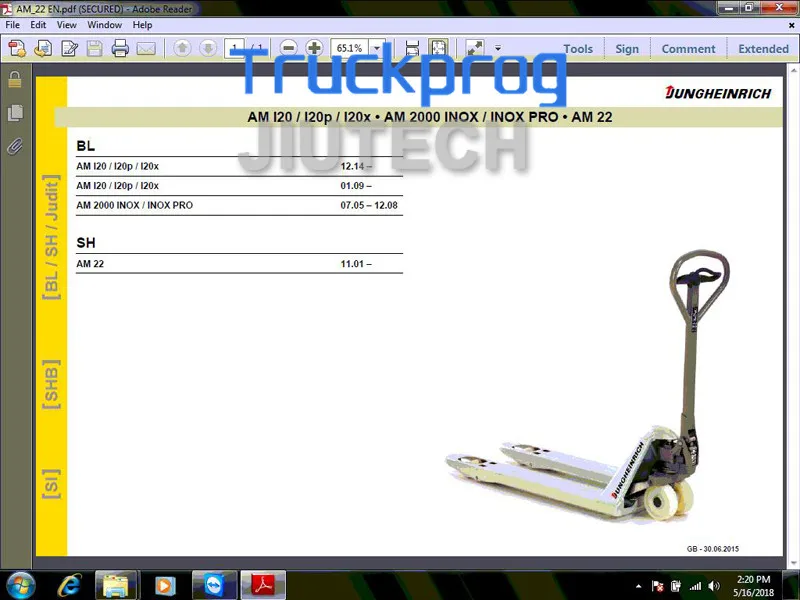Image resolution: width=800 pixels, height=600 pixels.
Task: Click the [BL / SH / Judit] side tab
Action: 51,237
